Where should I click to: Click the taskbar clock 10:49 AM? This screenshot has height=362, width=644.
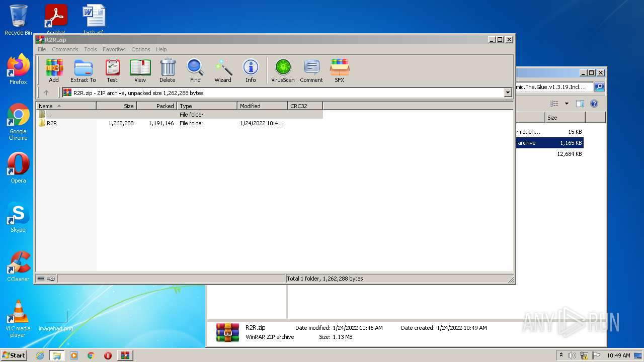pos(618,355)
